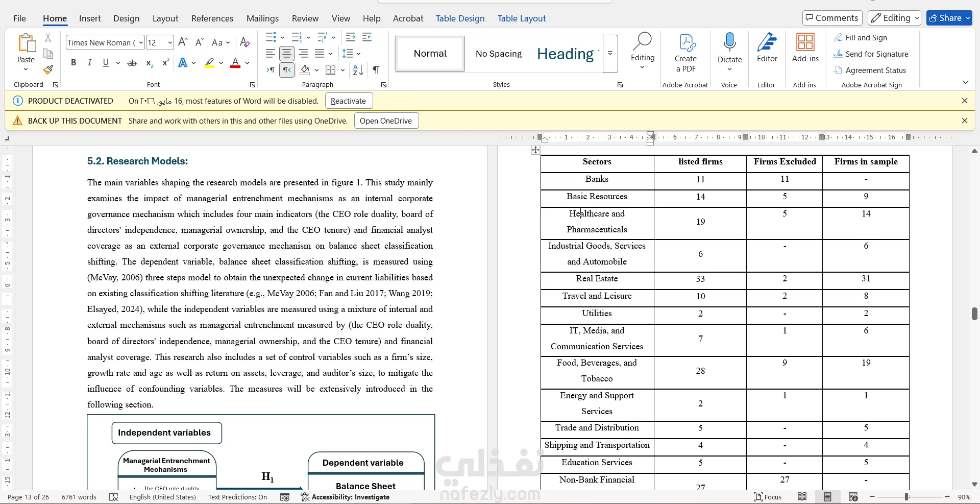Open Add-ins gallery

[805, 49]
